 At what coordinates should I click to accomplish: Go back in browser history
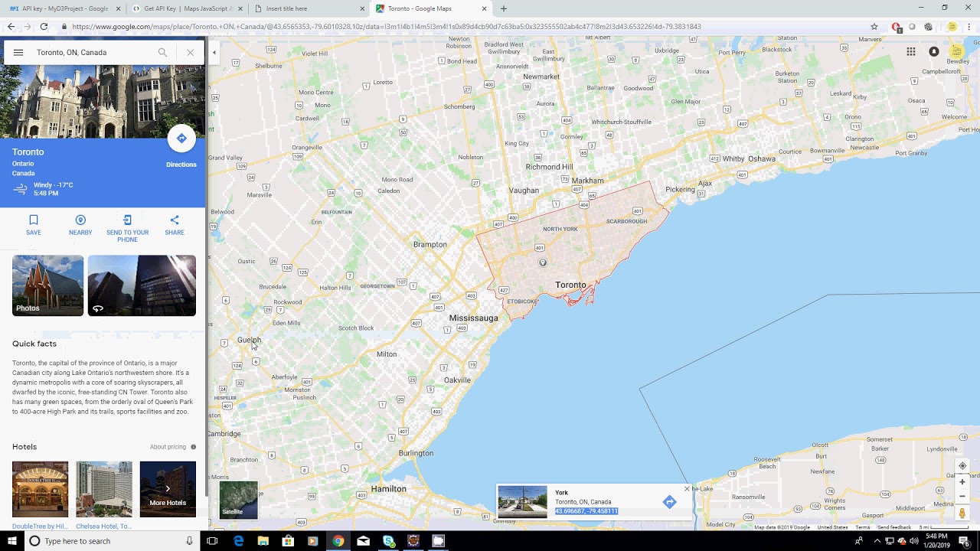coord(11,26)
